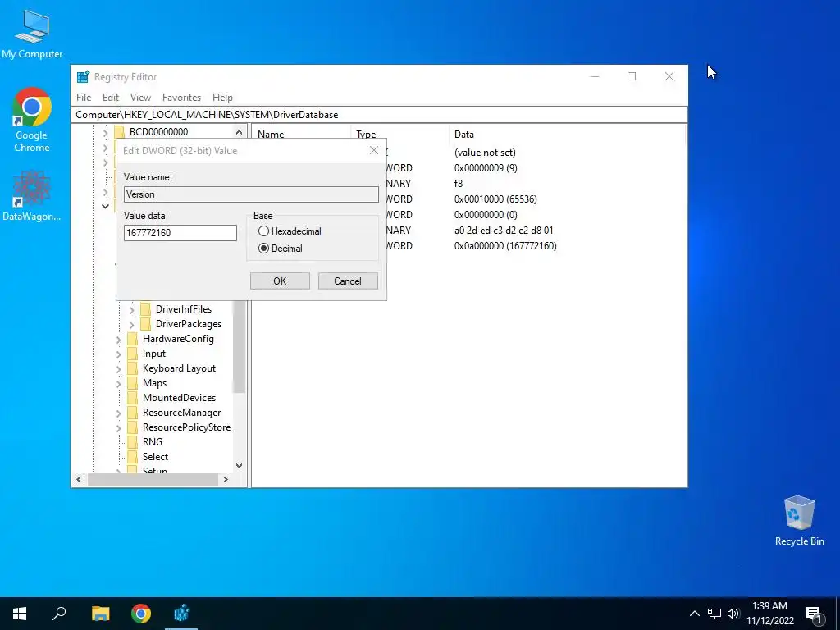The image size is (840, 630).
Task: Click Registry Editor title bar icon
Action: 83,76
